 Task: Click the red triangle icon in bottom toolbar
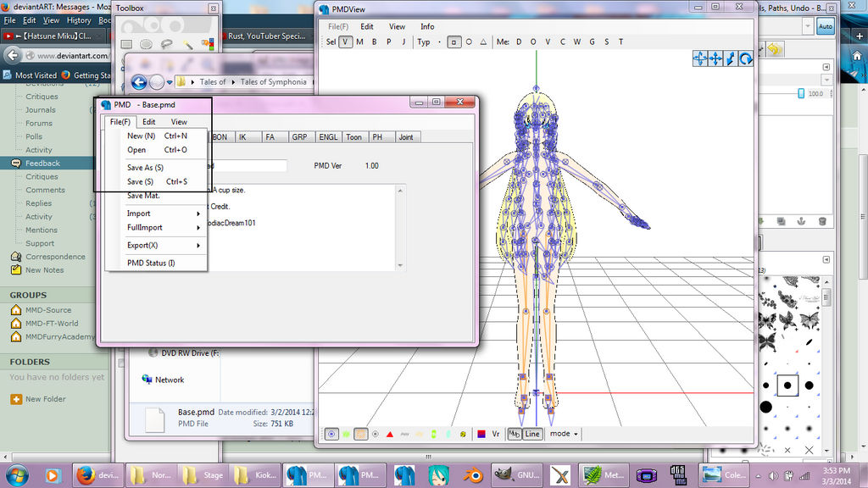(389, 434)
